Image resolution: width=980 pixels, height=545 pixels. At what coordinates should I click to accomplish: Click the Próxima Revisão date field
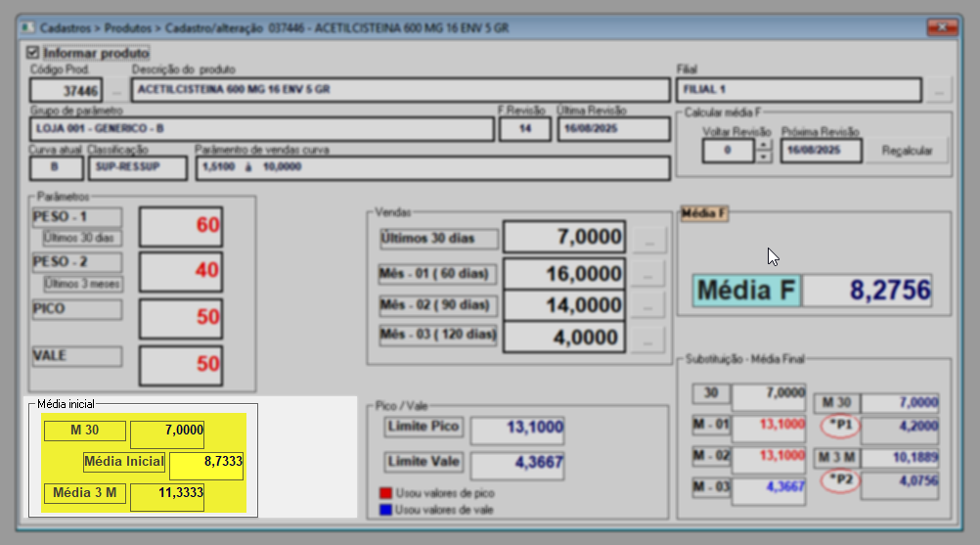[x=822, y=151]
